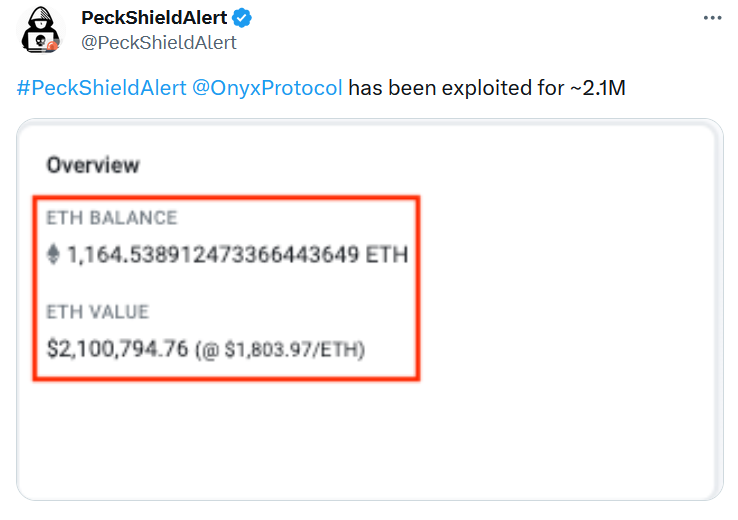This screenshot has width=738, height=520.
Task: Click the Overview heading in the image
Action: pyautogui.click(x=93, y=165)
